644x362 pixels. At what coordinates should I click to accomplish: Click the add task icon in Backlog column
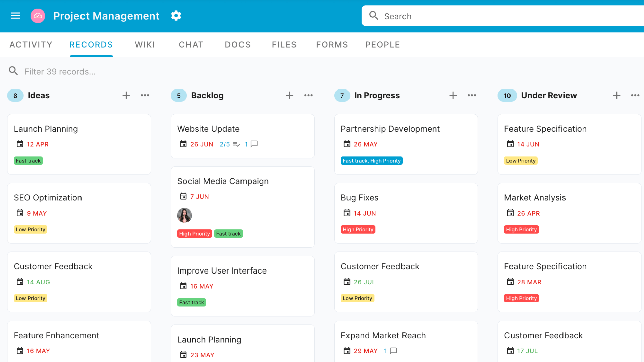click(x=289, y=95)
